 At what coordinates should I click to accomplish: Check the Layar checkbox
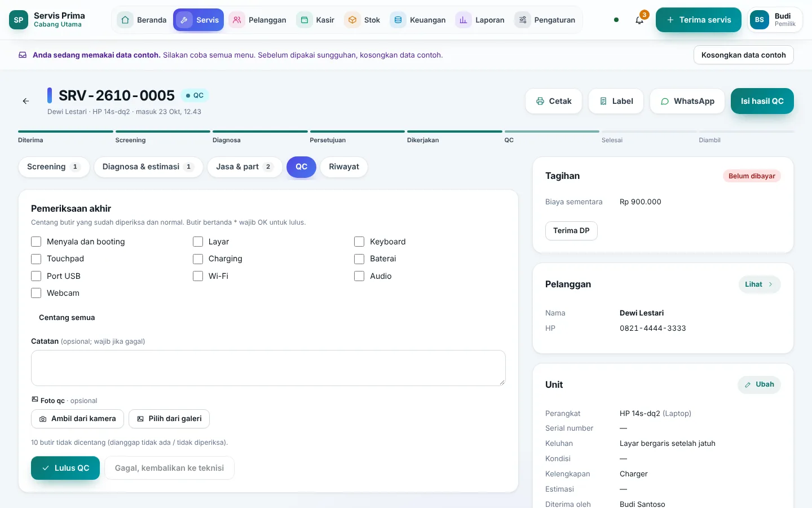click(x=198, y=242)
